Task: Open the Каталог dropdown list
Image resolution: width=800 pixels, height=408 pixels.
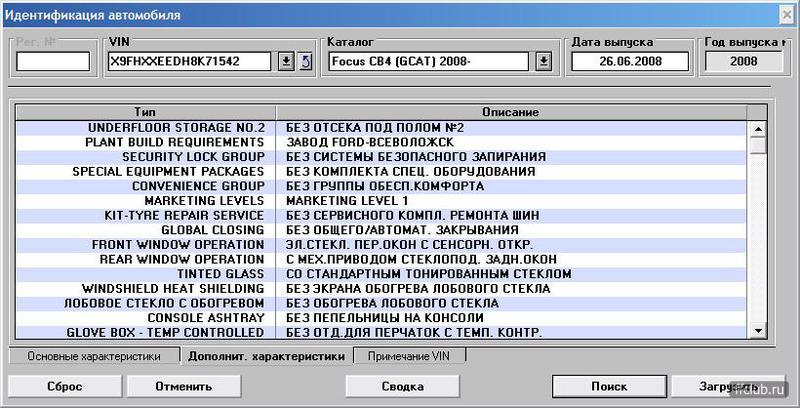Action: tap(544, 62)
